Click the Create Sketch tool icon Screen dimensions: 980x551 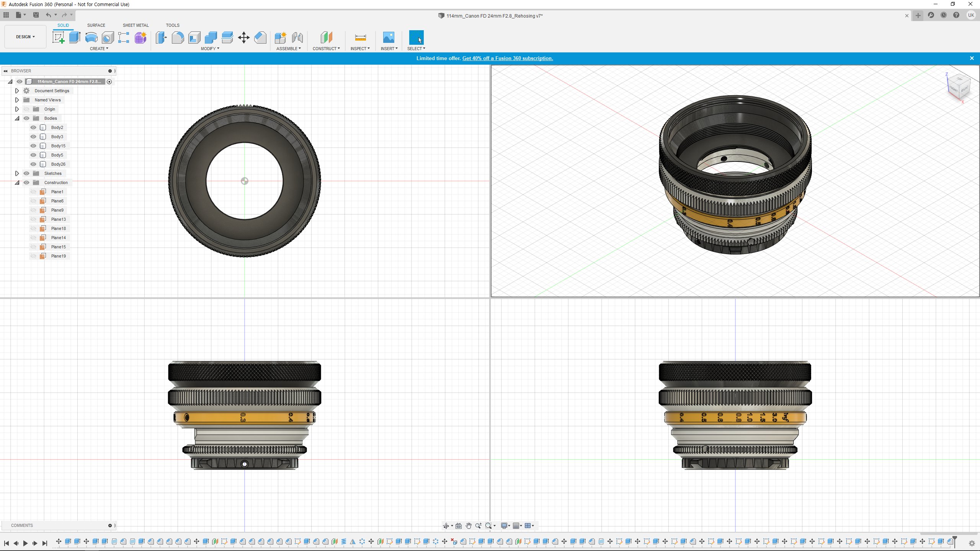pos(58,37)
